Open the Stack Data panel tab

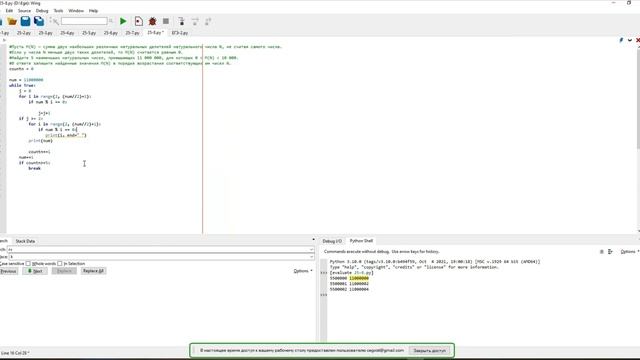(x=25, y=241)
